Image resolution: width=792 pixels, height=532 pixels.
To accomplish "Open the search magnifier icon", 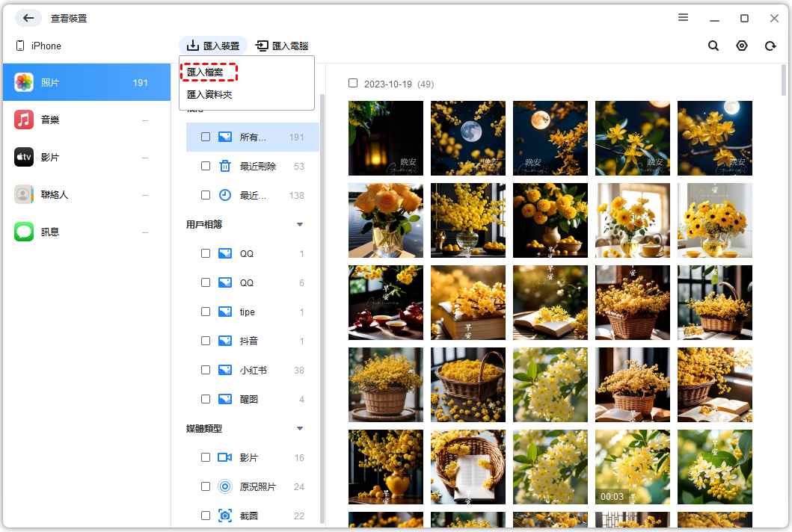I will [713, 46].
